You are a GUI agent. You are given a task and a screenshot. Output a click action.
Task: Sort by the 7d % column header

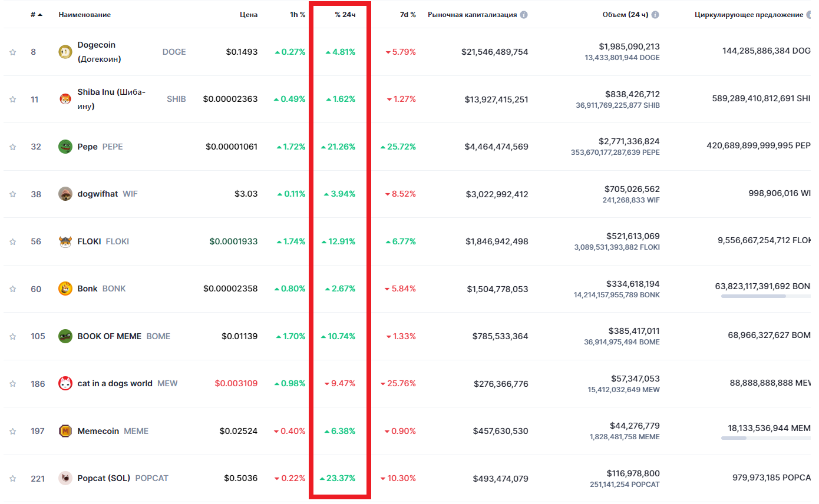[408, 15]
